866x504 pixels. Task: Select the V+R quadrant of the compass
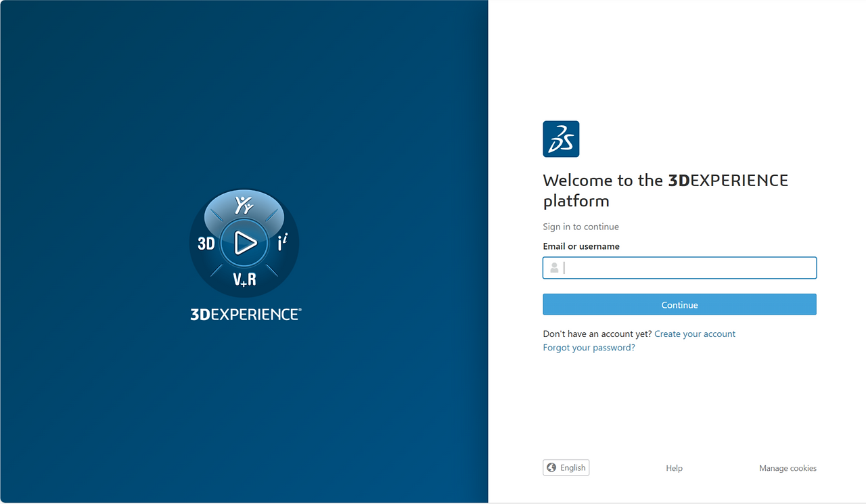pyautogui.click(x=244, y=279)
